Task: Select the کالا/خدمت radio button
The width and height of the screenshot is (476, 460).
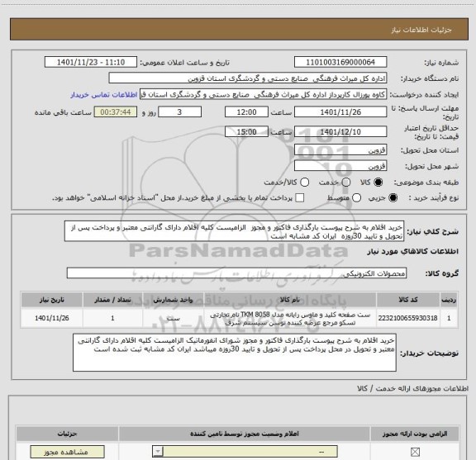Action: click(x=304, y=183)
